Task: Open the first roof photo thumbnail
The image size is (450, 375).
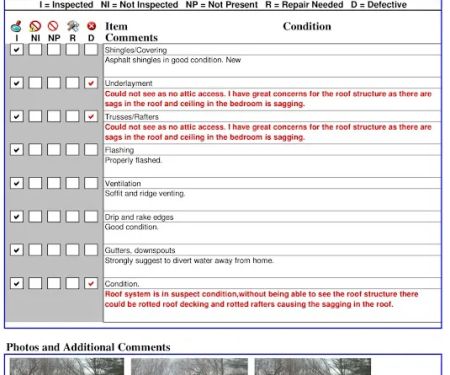Action: click(x=67, y=366)
